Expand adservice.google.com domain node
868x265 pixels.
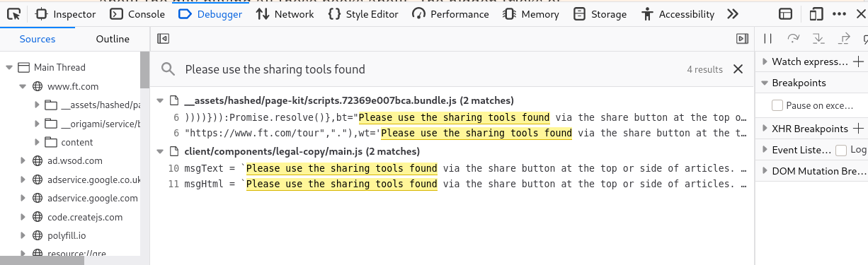[x=23, y=199]
